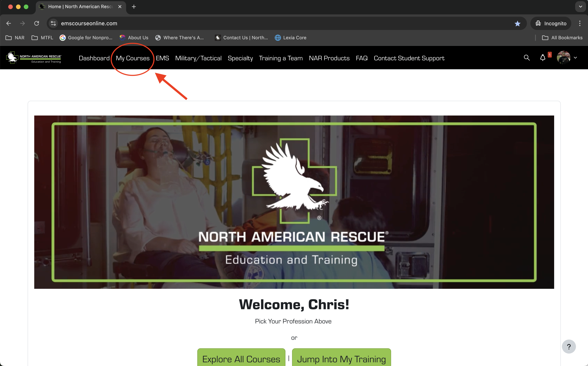Open Where There's A... bookmark
Image resolution: width=588 pixels, height=366 pixels.
tap(179, 38)
